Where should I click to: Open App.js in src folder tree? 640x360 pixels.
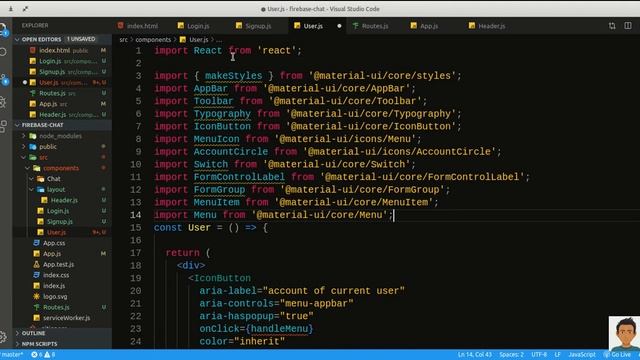pos(52,253)
